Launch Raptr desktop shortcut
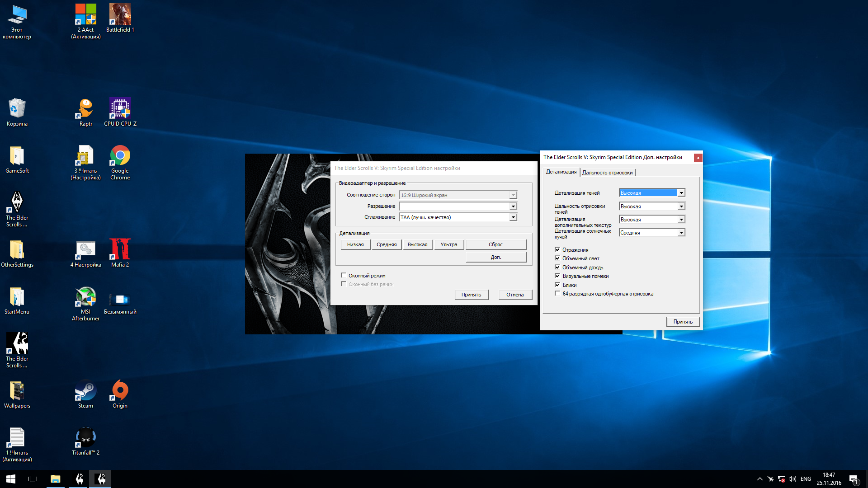Viewport: 868px width, 488px height. (85, 112)
